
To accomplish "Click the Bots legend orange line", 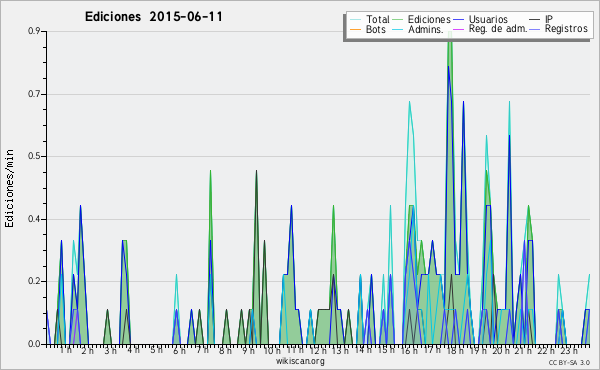I will pos(355,29).
